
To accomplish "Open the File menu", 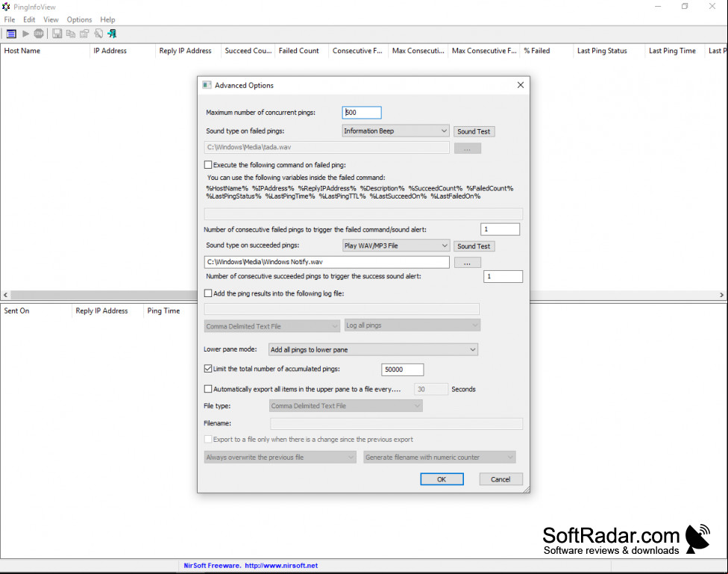I will coord(10,19).
